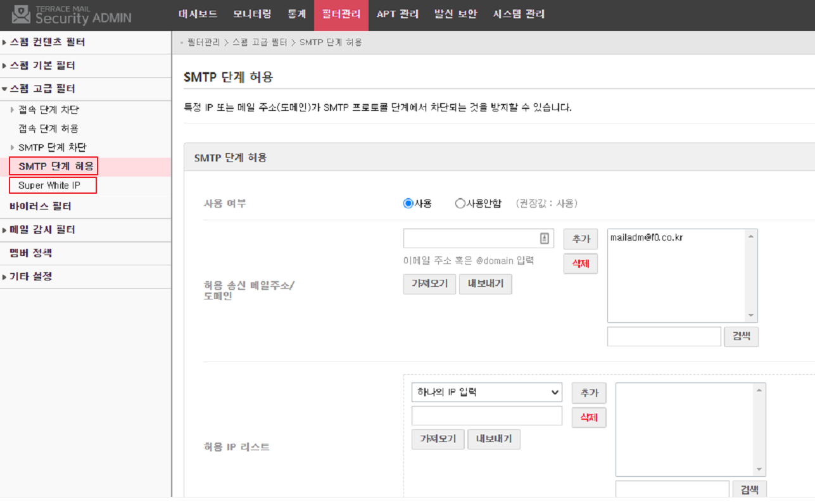Open the 대시보드 top menu
Image resolution: width=815 pixels, height=504 pixels.
click(198, 15)
